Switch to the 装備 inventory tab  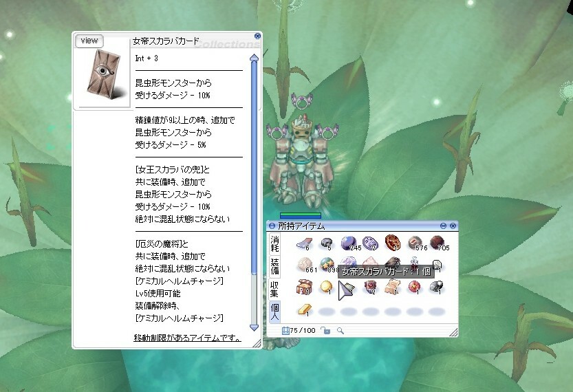coord(274,266)
